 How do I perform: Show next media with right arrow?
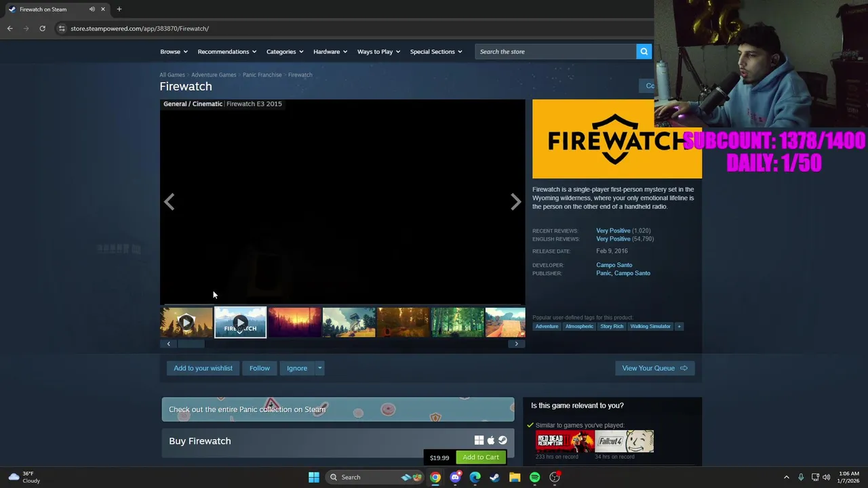[x=515, y=202]
